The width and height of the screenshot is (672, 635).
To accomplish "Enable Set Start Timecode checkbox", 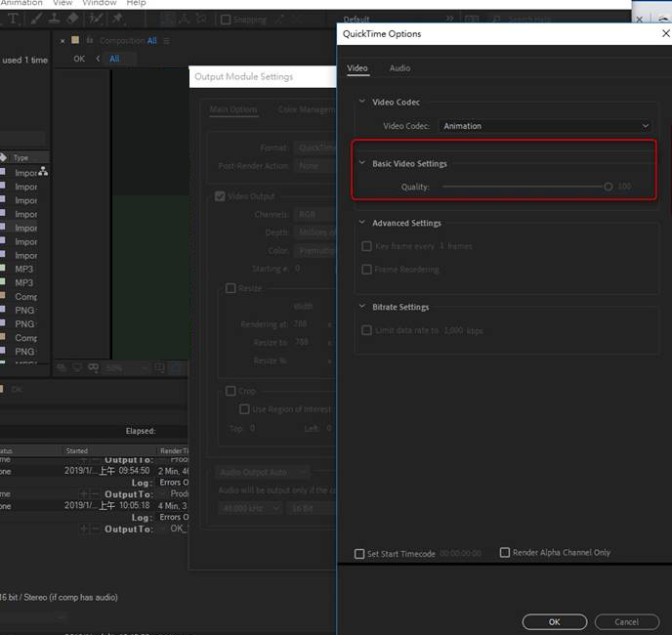I will [359, 554].
